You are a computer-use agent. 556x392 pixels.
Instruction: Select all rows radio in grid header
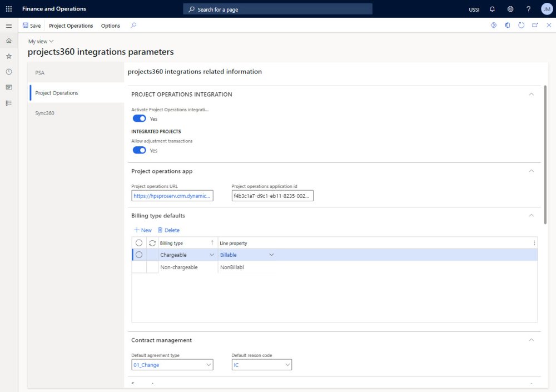(139, 242)
